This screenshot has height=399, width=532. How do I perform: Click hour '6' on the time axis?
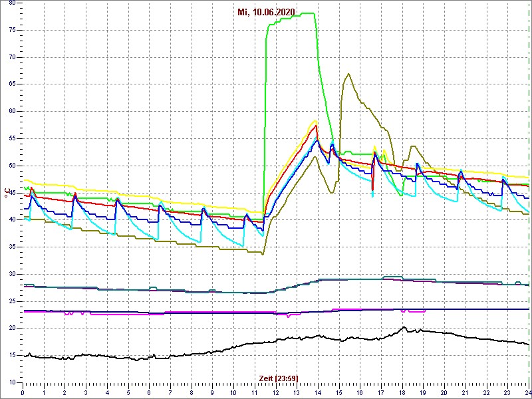tap(149, 393)
